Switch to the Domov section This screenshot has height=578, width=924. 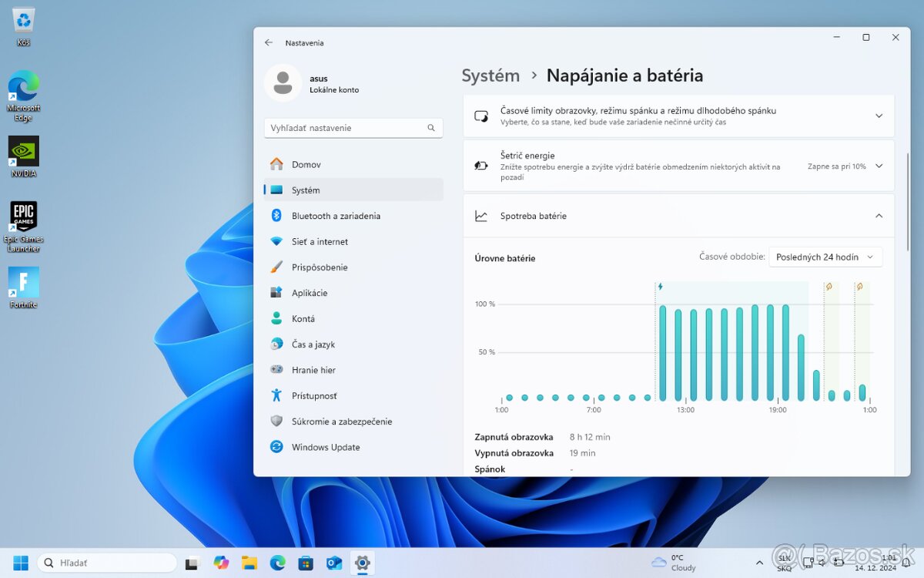coord(306,164)
